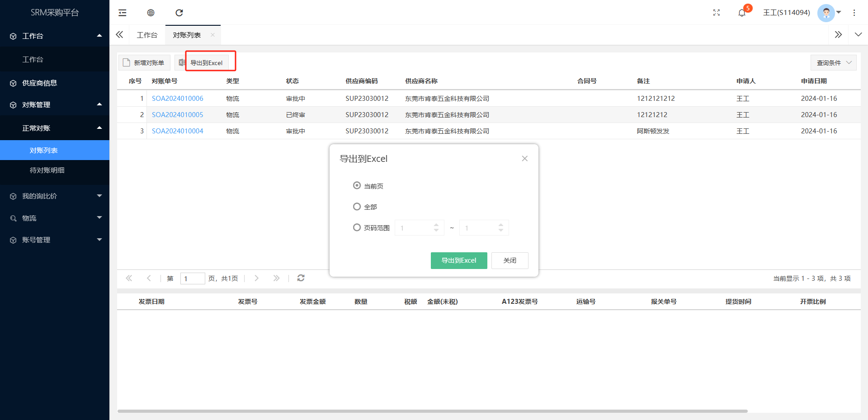Click the hamburger menu collapse icon
Viewport: 868px width, 420px height.
(123, 13)
